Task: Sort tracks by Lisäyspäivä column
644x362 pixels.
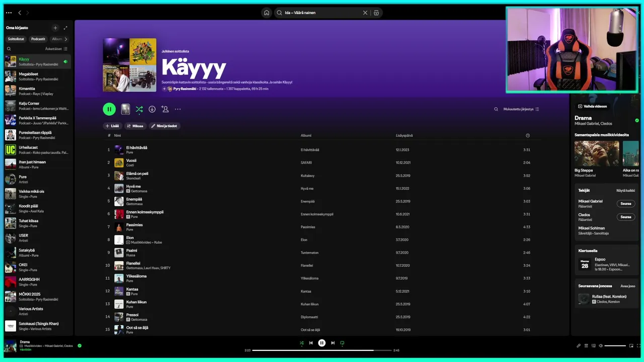Action: pos(404,135)
